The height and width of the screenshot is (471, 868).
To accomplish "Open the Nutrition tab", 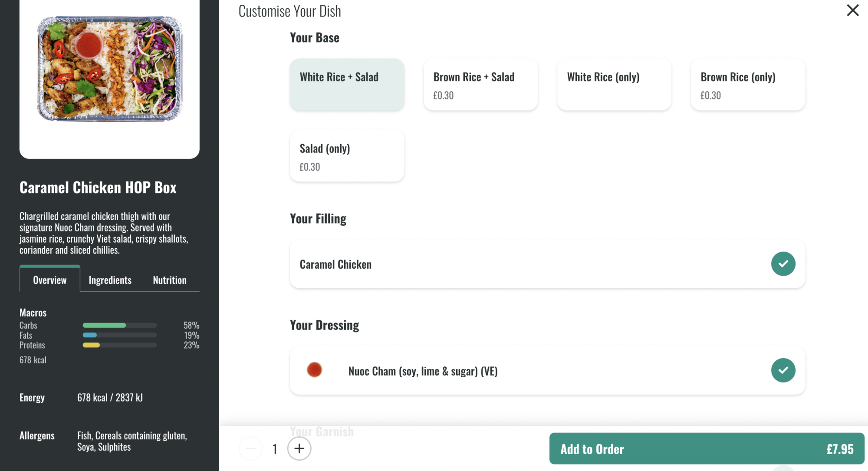I will 169,280.
